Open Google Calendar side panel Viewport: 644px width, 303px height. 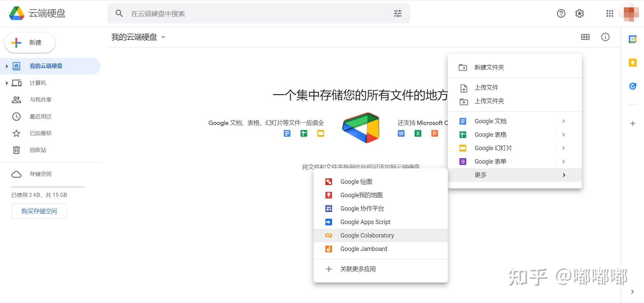[633, 39]
